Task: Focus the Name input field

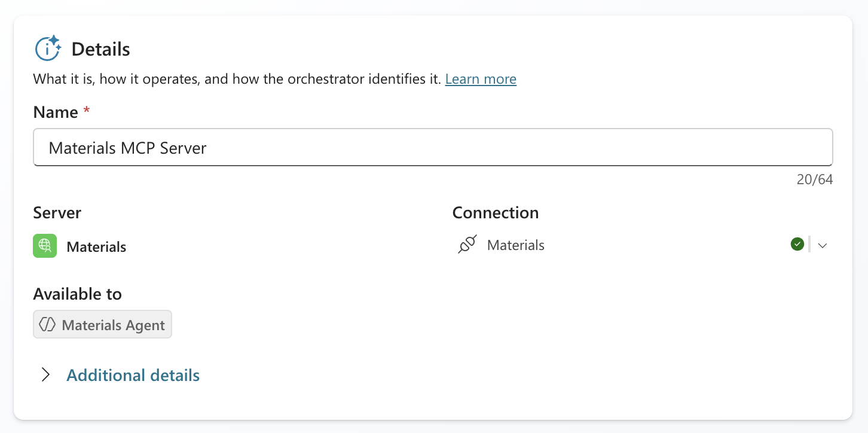Action: coord(433,148)
